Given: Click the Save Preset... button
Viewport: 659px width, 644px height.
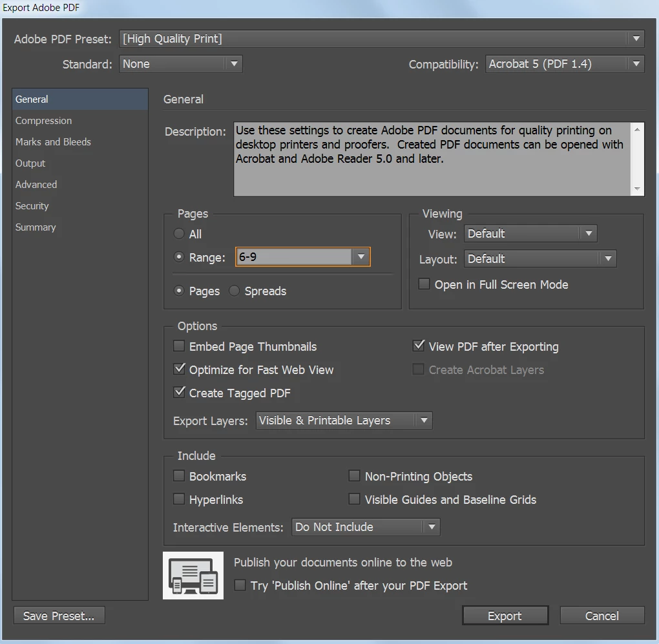Looking at the screenshot, I should [59, 616].
